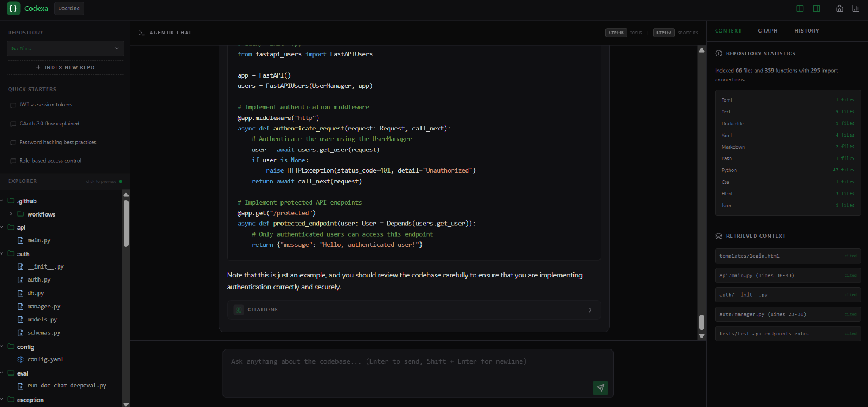Click the explorer scroll down arrow
This screenshot has height=407, width=868.
(x=126, y=404)
